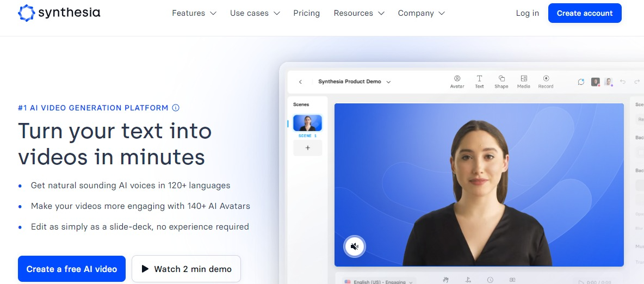Click the avatar video canvas
The width and height of the screenshot is (644, 284).
pos(479,185)
